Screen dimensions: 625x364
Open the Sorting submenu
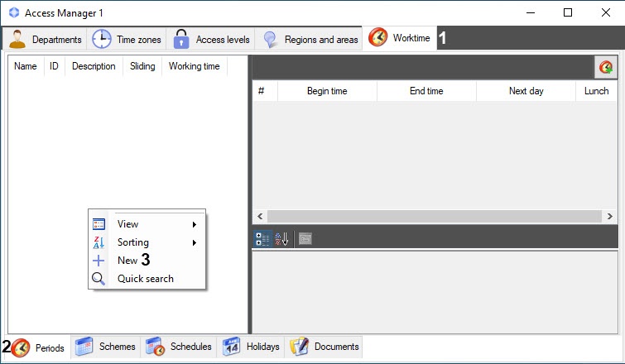tap(147, 242)
